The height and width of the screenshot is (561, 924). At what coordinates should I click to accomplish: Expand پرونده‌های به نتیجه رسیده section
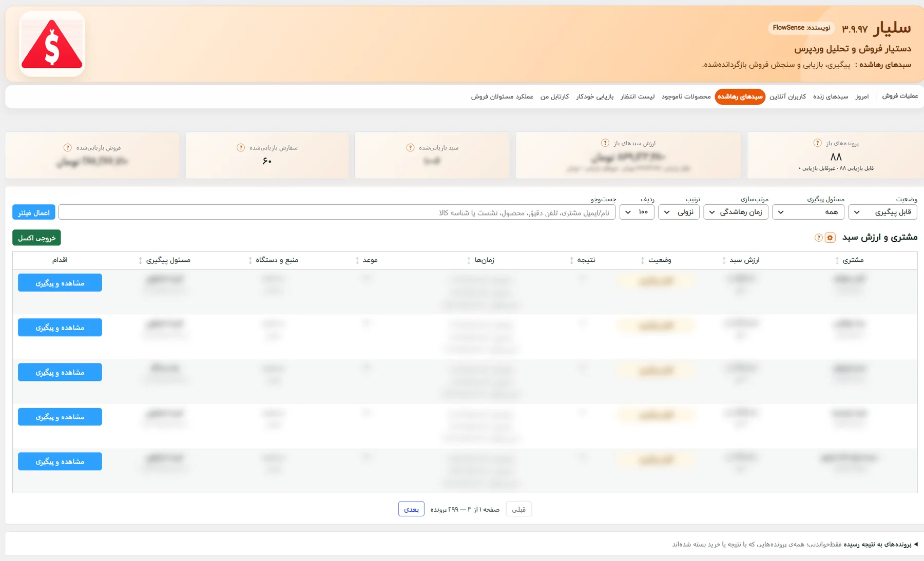880,544
